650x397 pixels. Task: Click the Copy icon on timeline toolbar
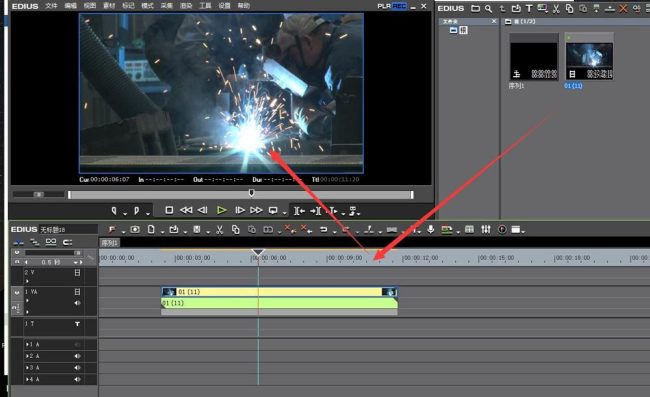coord(235,229)
